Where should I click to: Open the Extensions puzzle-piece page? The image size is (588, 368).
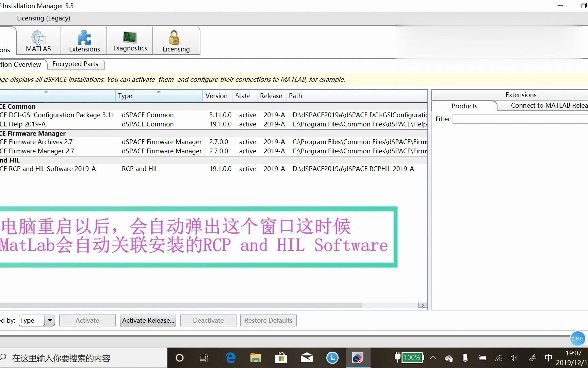84,41
